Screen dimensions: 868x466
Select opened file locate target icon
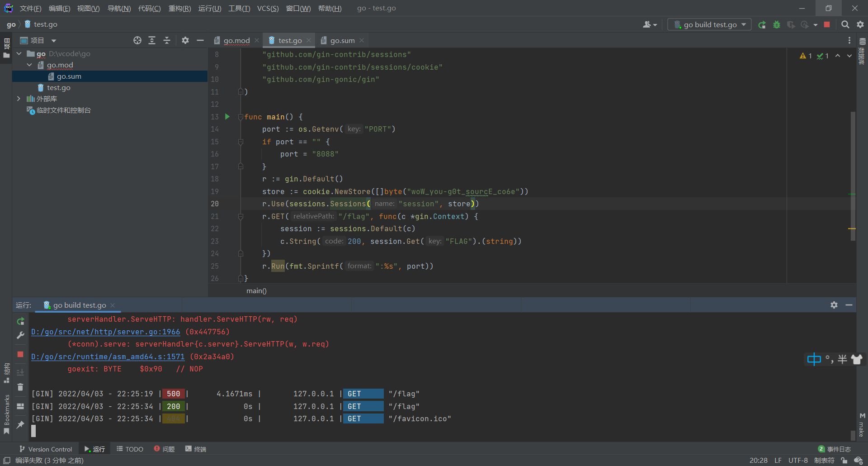coord(137,40)
